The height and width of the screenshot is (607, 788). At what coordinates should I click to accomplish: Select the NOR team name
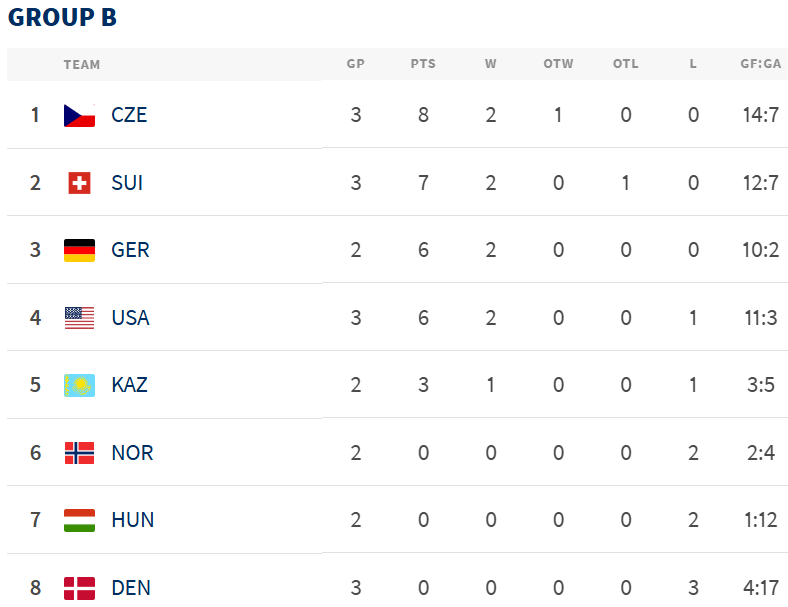(132, 453)
